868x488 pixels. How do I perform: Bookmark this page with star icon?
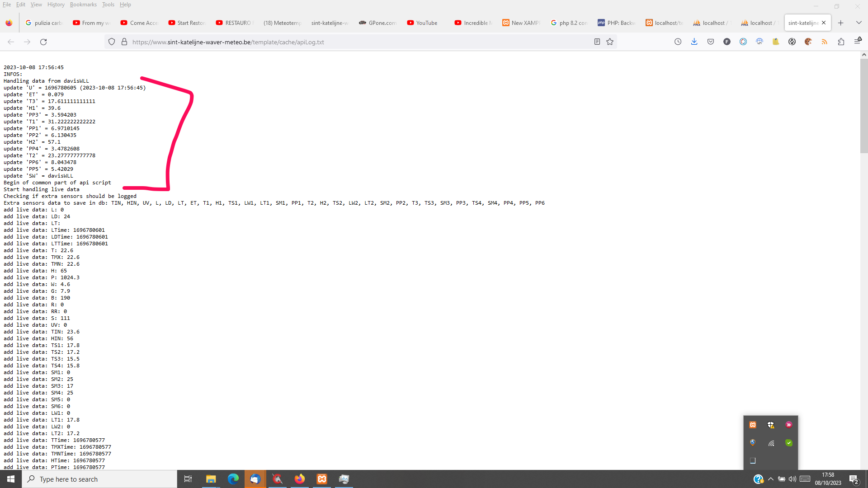tap(610, 42)
